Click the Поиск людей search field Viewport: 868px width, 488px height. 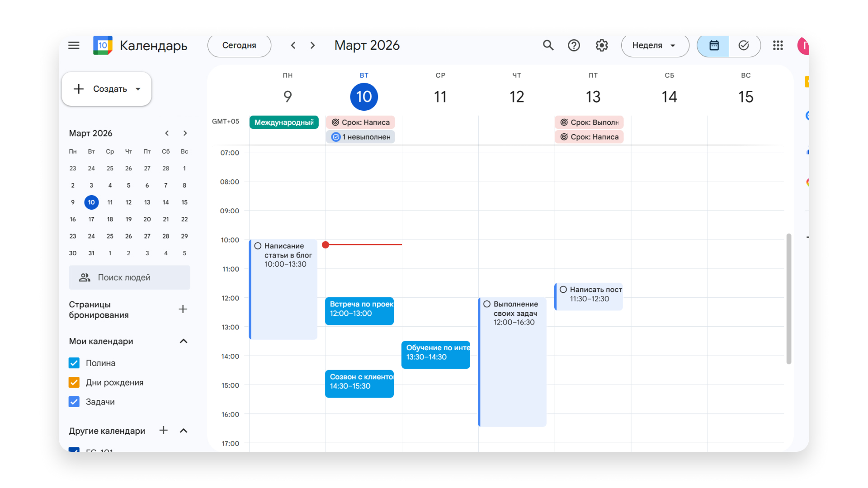(x=129, y=277)
